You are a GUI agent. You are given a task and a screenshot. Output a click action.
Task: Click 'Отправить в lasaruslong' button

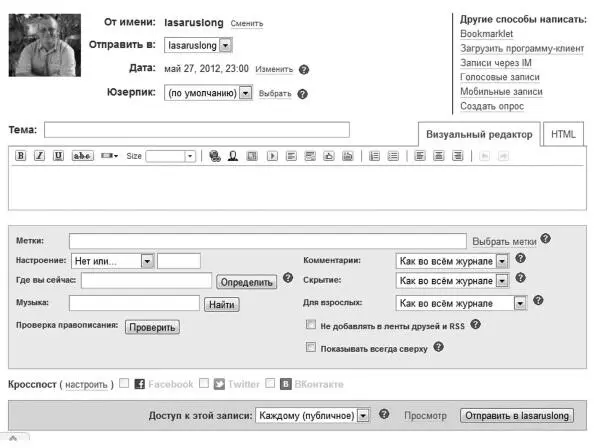tap(517, 414)
